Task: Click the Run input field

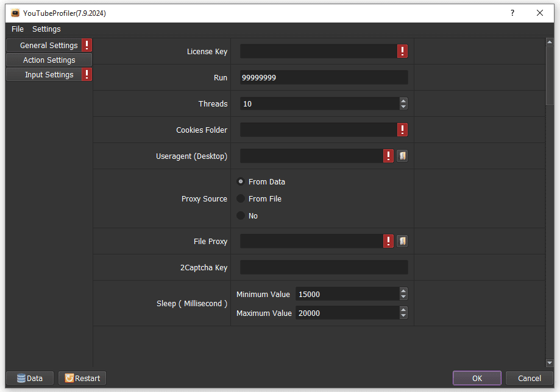Action: [x=324, y=77]
